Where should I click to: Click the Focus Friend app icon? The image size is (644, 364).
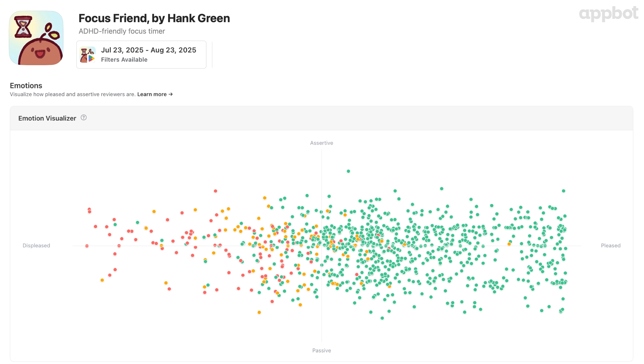click(x=36, y=38)
